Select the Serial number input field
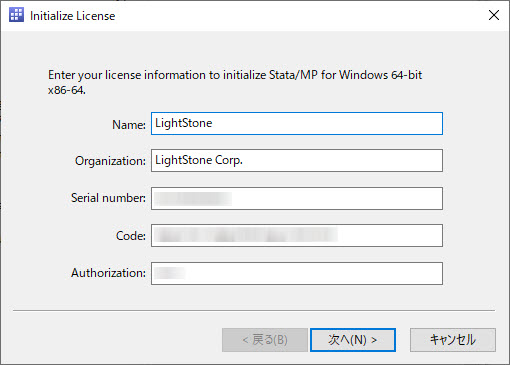The image size is (510, 365). coord(297,198)
